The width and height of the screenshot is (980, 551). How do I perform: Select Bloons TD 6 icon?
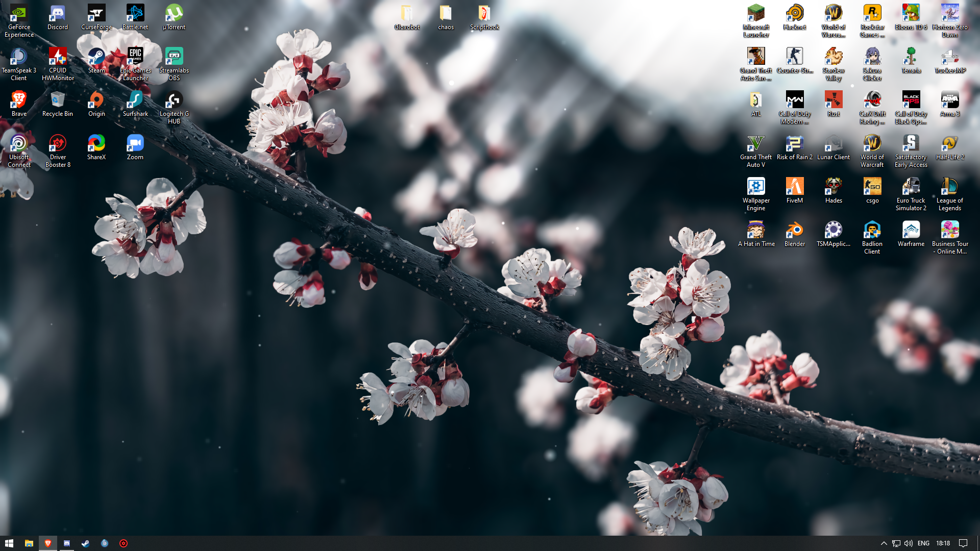pos(911,17)
